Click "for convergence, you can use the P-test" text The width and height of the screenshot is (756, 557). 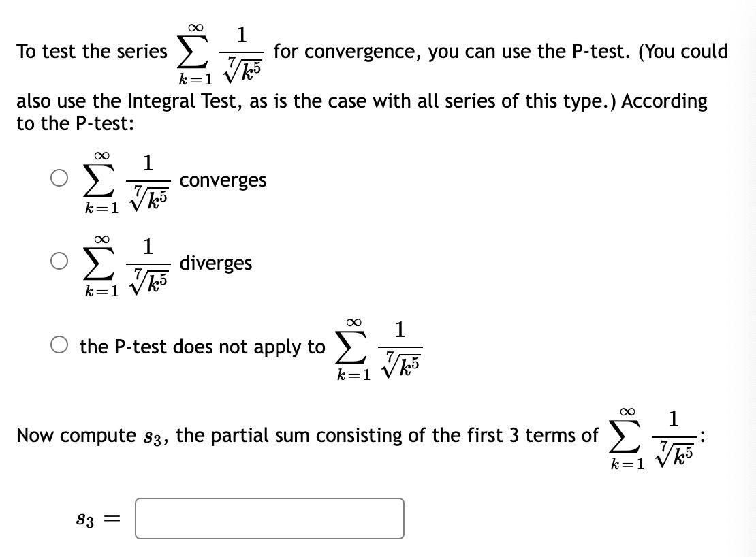pyautogui.click(x=452, y=51)
